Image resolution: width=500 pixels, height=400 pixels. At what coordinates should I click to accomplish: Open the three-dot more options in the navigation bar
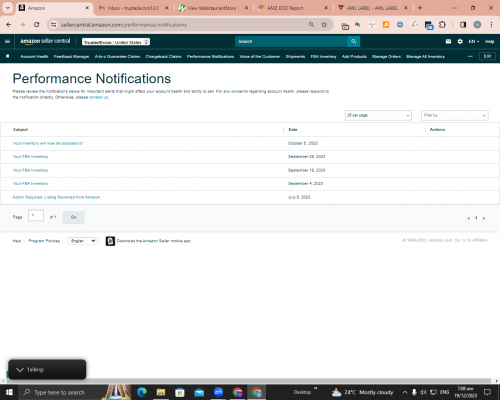point(470,56)
